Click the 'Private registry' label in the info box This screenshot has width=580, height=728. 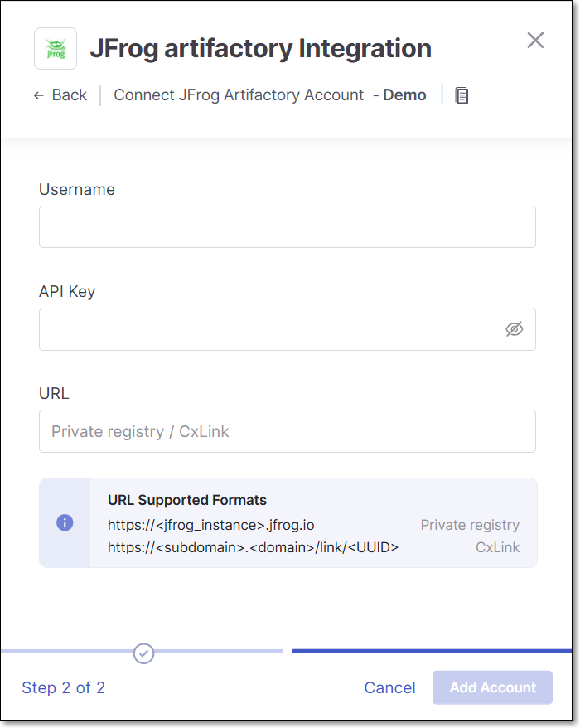coord(470,525)
